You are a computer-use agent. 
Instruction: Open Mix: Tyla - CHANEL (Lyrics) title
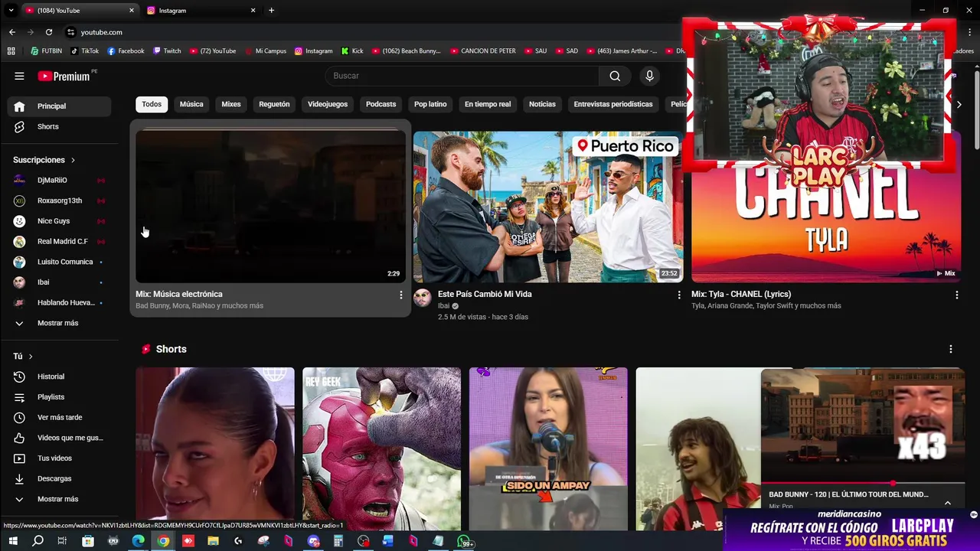coord(741,294)
